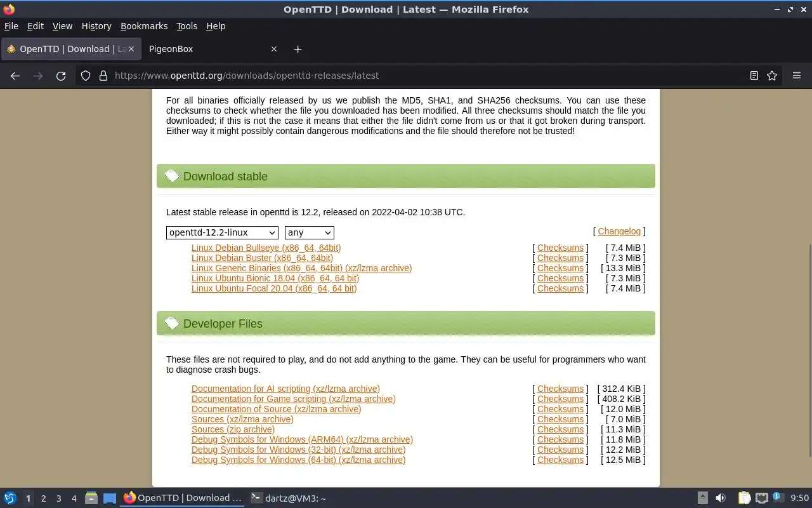This screenshot has width=812, height=508.
Task: Download Linux Debian Buster package
Action: tap(262, 258)
